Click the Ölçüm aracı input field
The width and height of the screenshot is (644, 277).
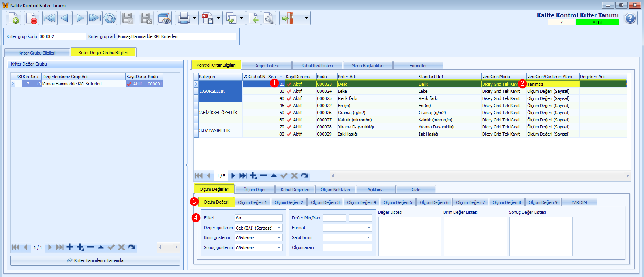coord(347,248)
